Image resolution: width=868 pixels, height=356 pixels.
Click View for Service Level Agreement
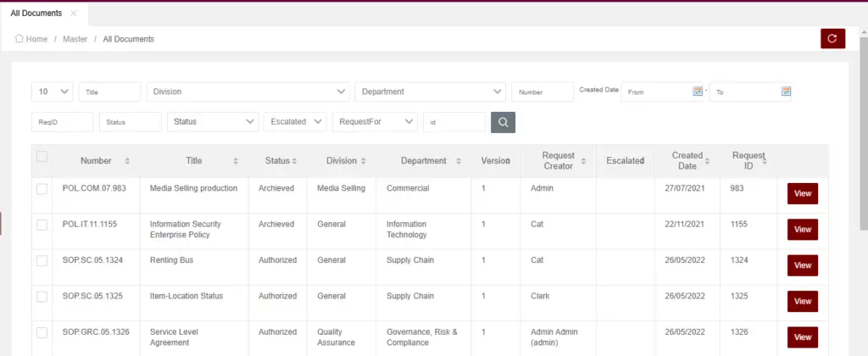(802, 337)
